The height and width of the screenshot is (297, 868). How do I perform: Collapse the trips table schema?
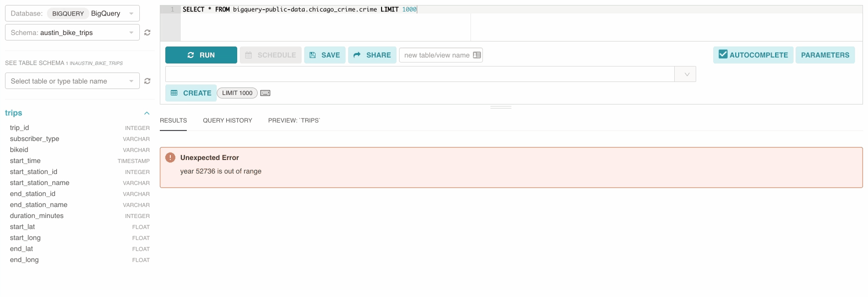(x=147, y=113)
